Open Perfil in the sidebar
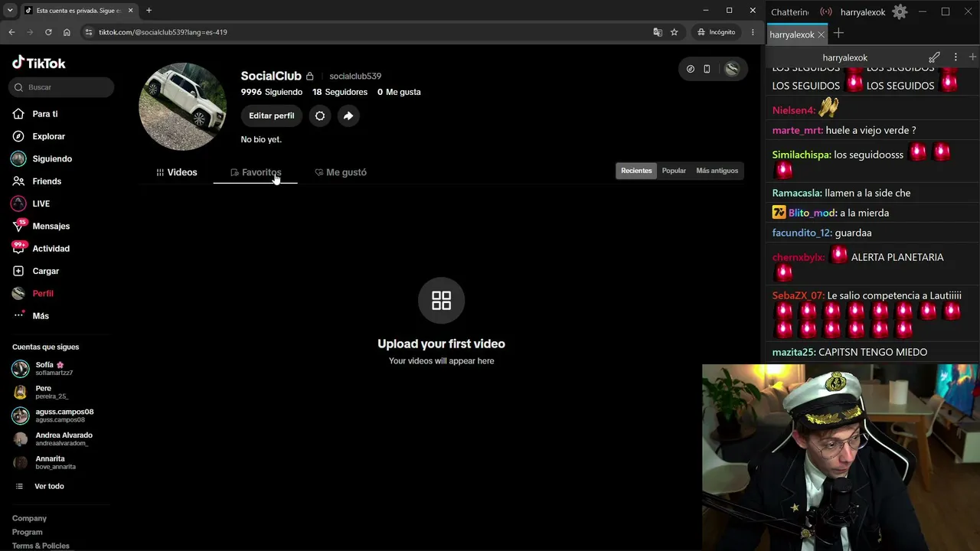 [33, 294]
